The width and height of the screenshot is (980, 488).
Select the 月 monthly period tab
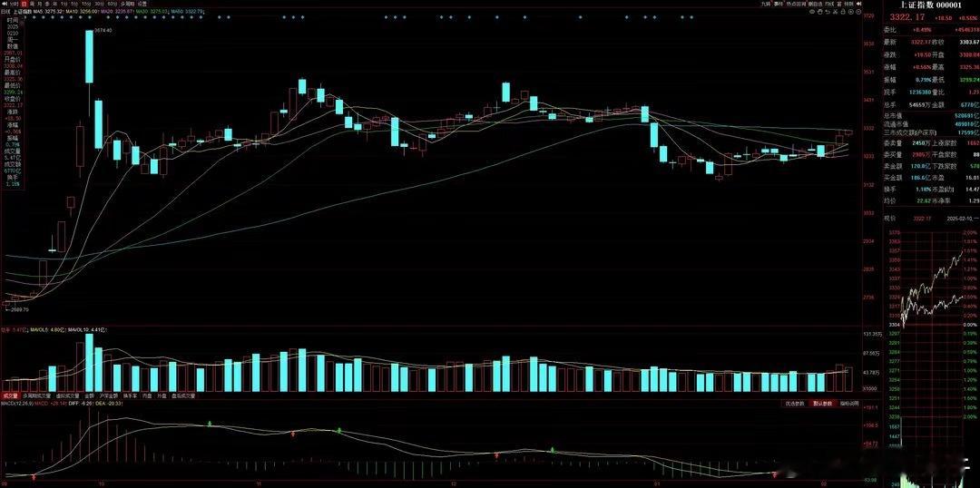pos(39,3)
